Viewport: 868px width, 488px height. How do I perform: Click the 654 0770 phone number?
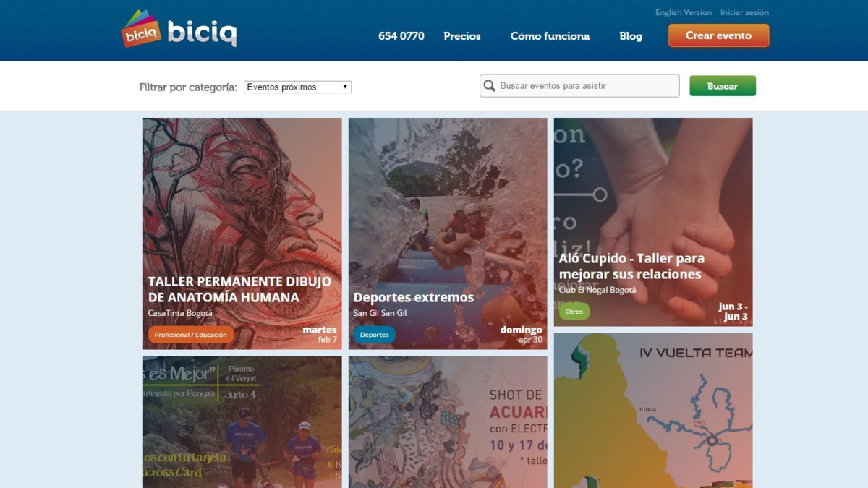pyautogui.click(x=401, y=36)
